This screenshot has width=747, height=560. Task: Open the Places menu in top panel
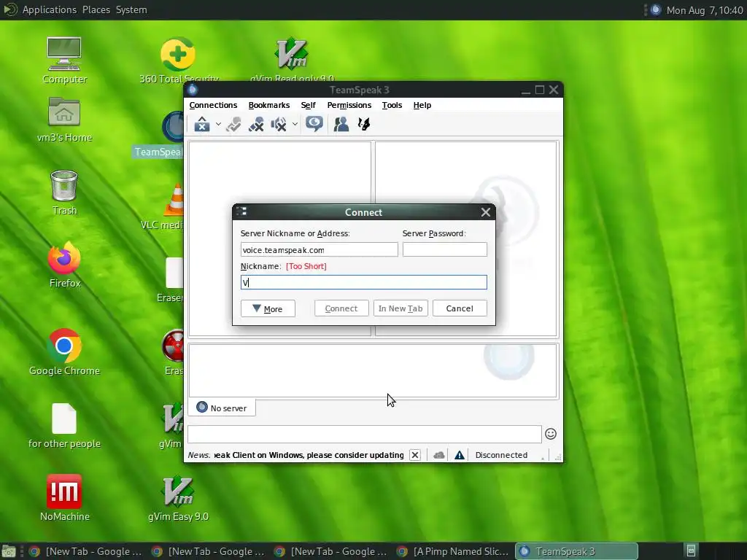(96, 9)
